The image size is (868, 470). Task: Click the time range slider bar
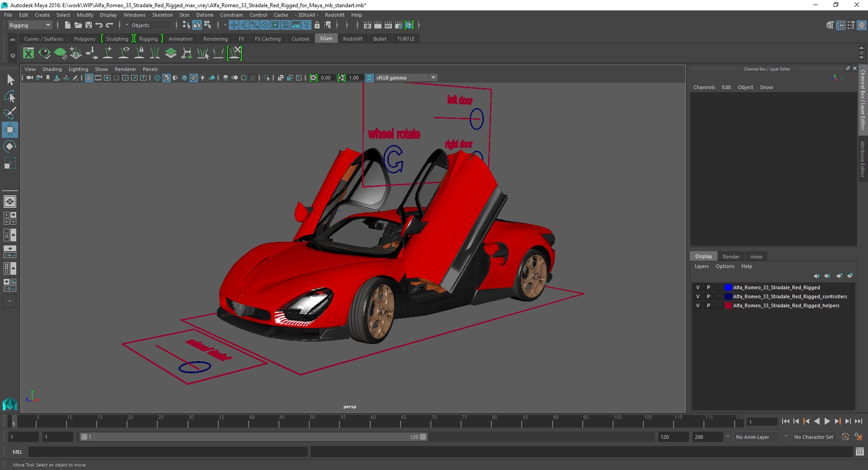(253, 437)
